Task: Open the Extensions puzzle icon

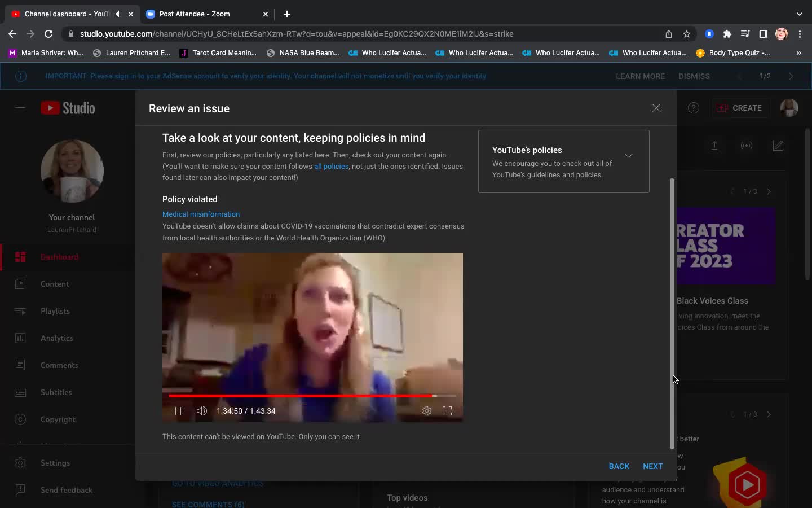Action: coord(727,34)
